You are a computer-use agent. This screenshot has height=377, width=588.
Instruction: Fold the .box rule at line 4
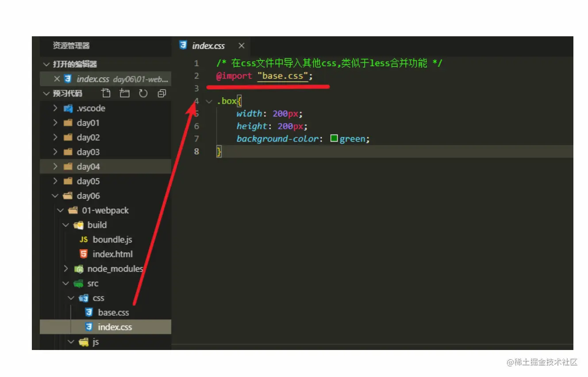209,101
